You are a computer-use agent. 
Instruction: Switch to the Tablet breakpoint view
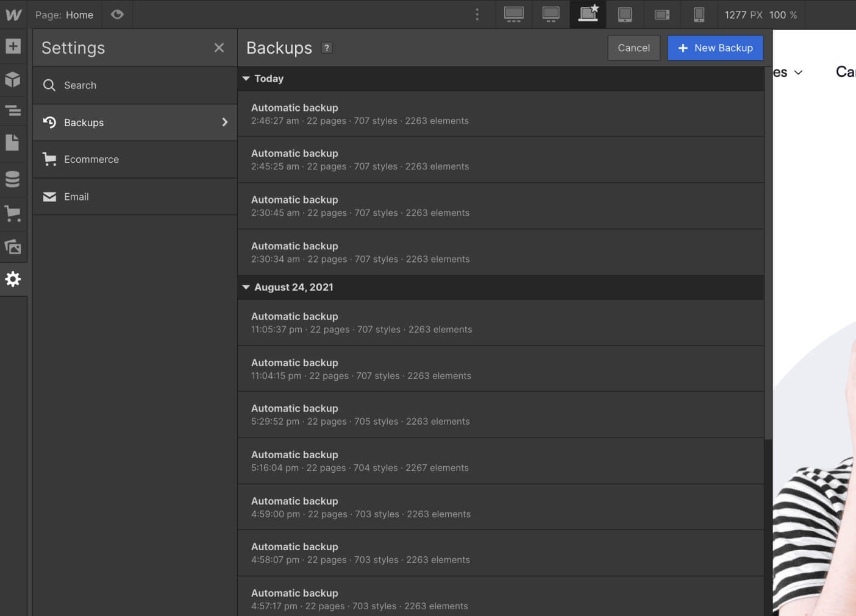(x=625, y=15)
